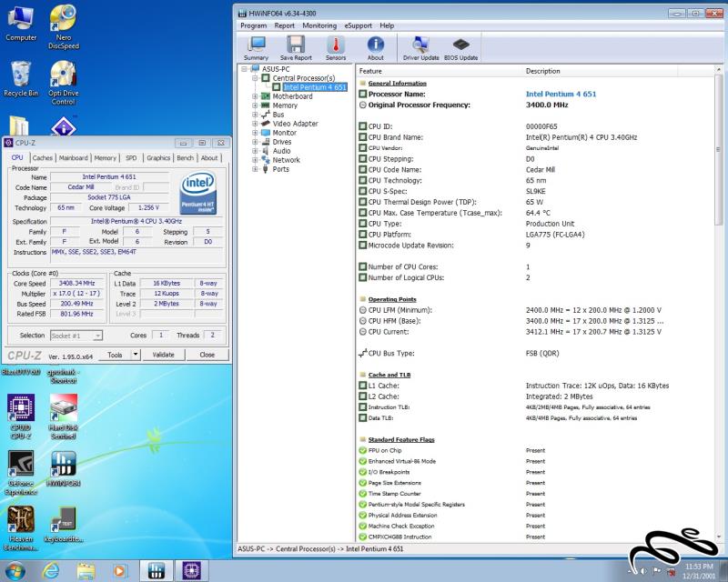Click the About icon in HWiNFO64 toolbar
This screenshot has height=582, width=728.
[375, 48]
